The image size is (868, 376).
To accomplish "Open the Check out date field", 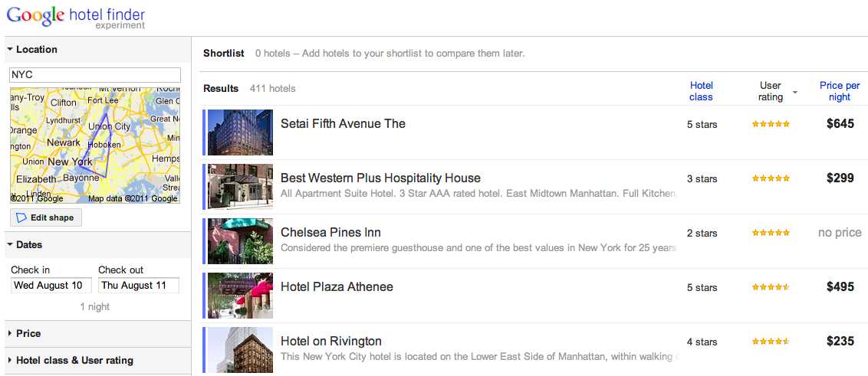I will click(138, 286).
